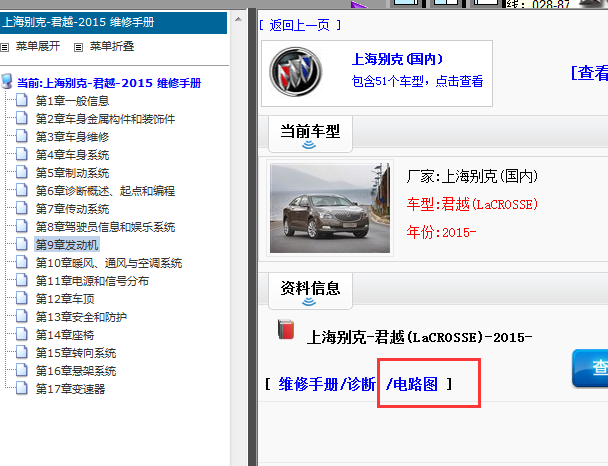Click the page icon for 第5章制动系统
Viewport: 608px width, 466px height.
[22, 172]
